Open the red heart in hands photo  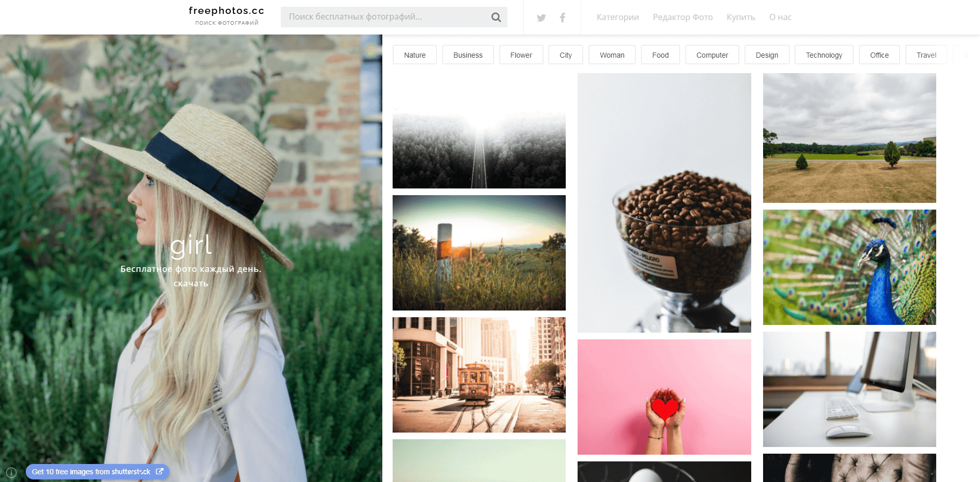pyautogui.click(x=664, y=397)
